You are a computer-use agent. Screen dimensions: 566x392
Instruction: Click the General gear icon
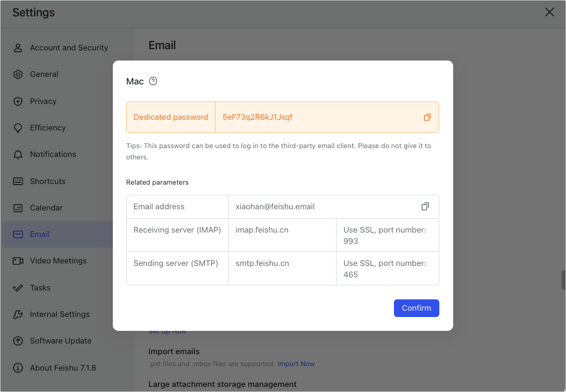(18, 74)
